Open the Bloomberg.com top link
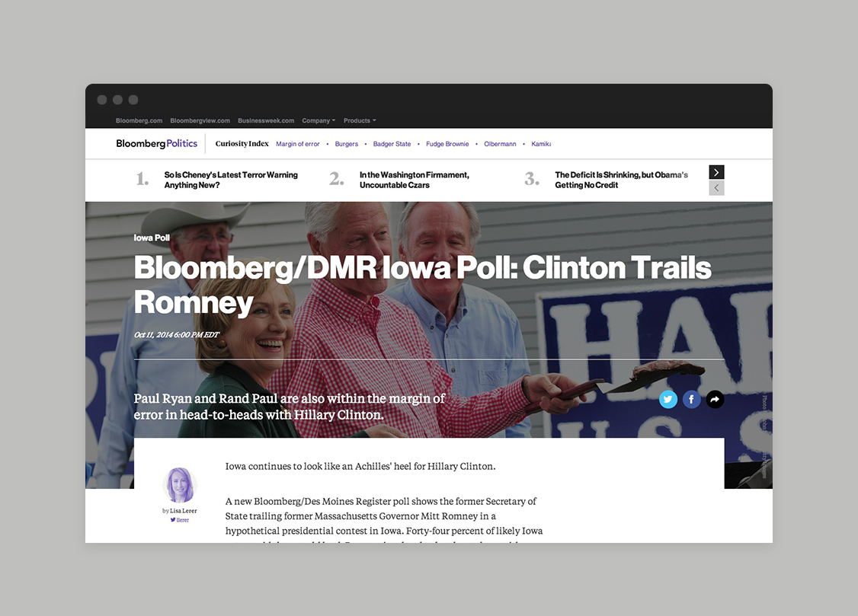The image size is (858, 616). [x=139, y=120]
